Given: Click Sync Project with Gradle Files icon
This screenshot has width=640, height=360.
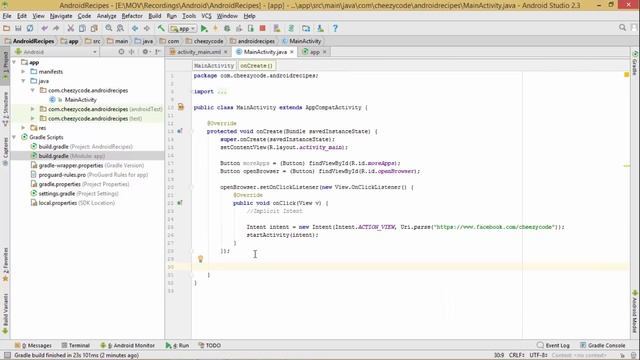Looking at the screenshot, I should coord(291,29).
